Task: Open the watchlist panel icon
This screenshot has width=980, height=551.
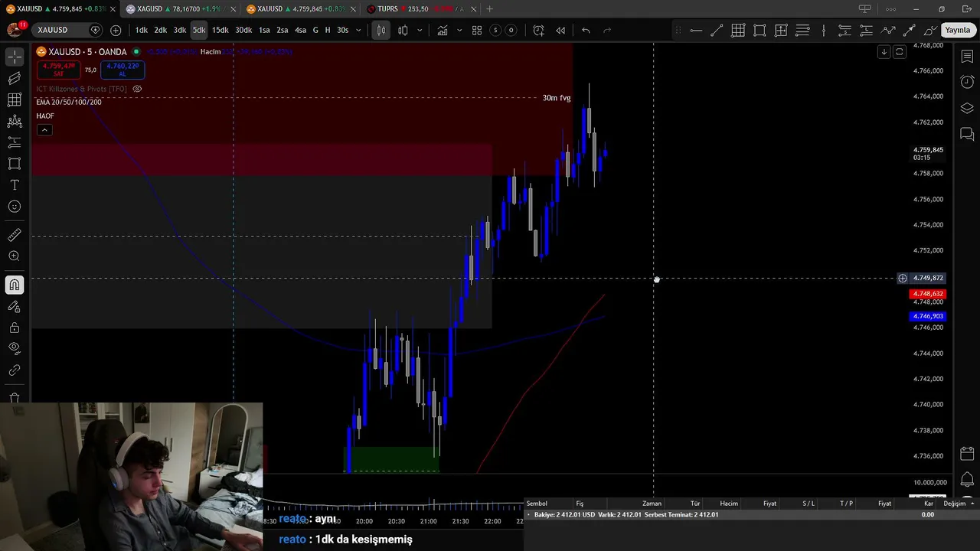Action: tap(967, 57)
